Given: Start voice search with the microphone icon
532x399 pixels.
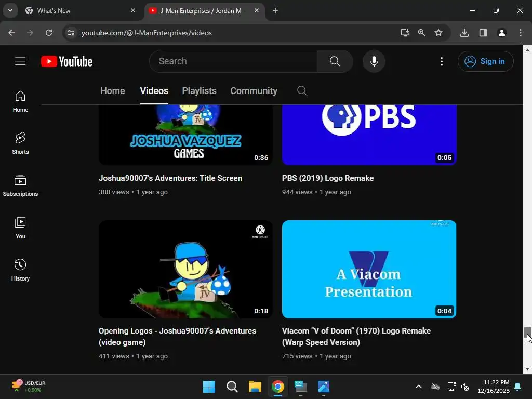Looking at the screenshot, I should pos(374,61).
